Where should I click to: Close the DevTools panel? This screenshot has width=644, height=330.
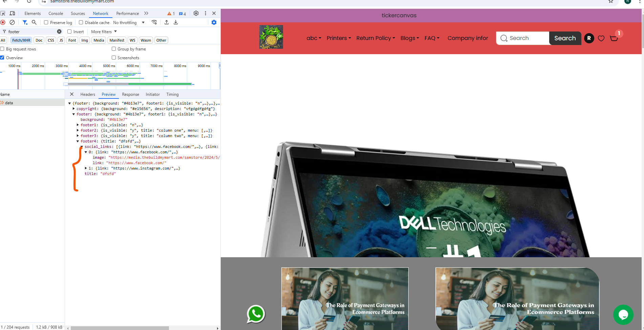click(214, 13)
